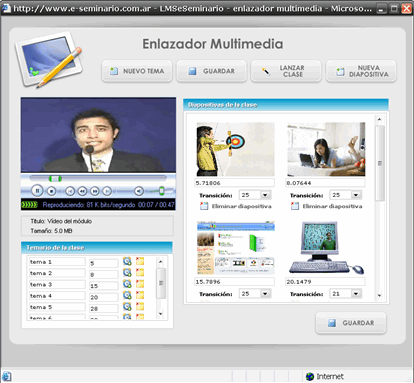Click the slides panel scroll up arrow
Image resolution: width=414 pixels, height=383 pixels.
point(379,119)
